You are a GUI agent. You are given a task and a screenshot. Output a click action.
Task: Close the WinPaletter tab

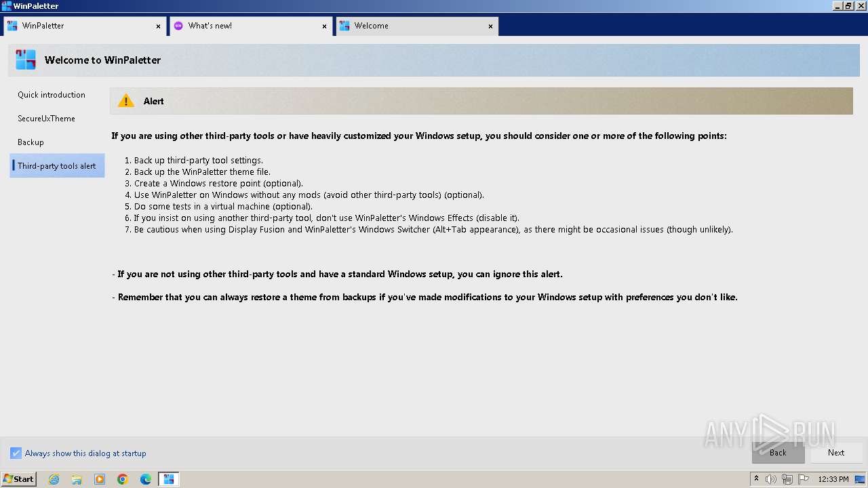click(x=159, y=26)
